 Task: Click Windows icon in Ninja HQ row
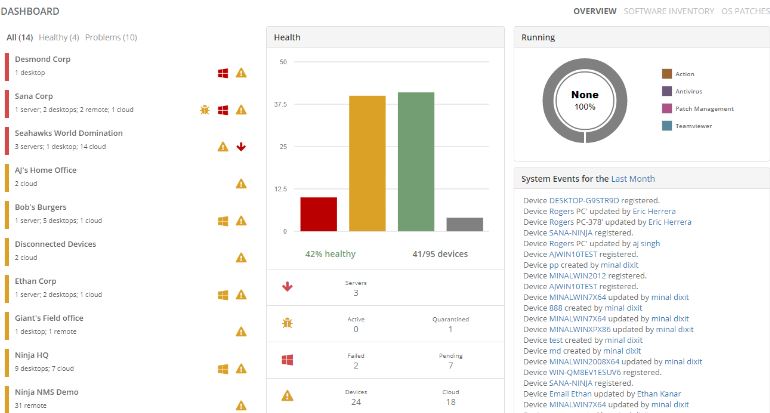pos(223,369)
